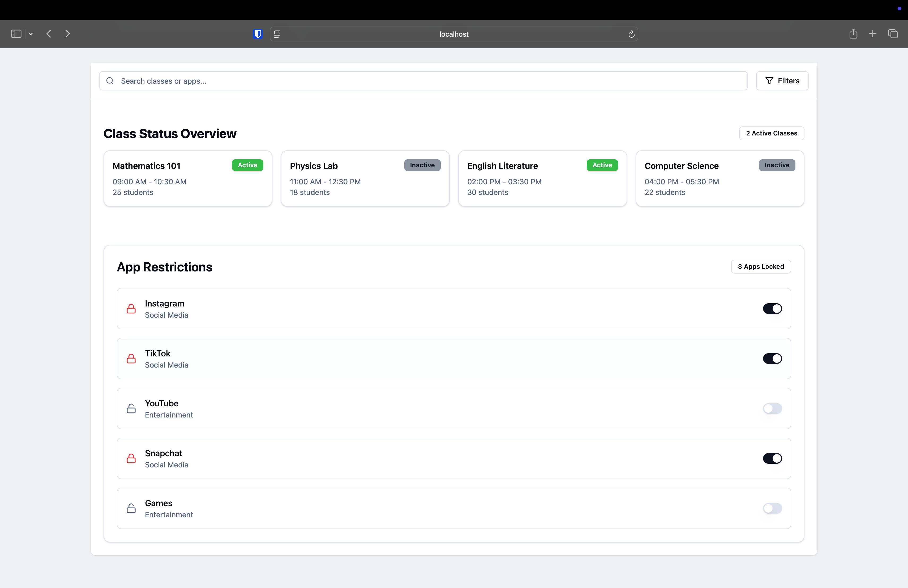Turn on the Games restriction switch
Screen dimensions: 908x588
tap(772, 508)
